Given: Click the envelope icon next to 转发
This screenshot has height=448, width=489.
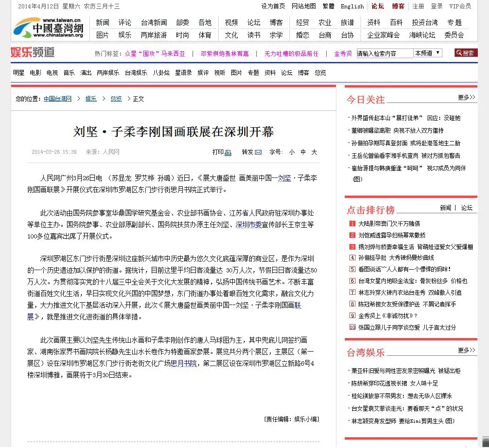Looking at the screenshot, I should [x=258, y=152].
